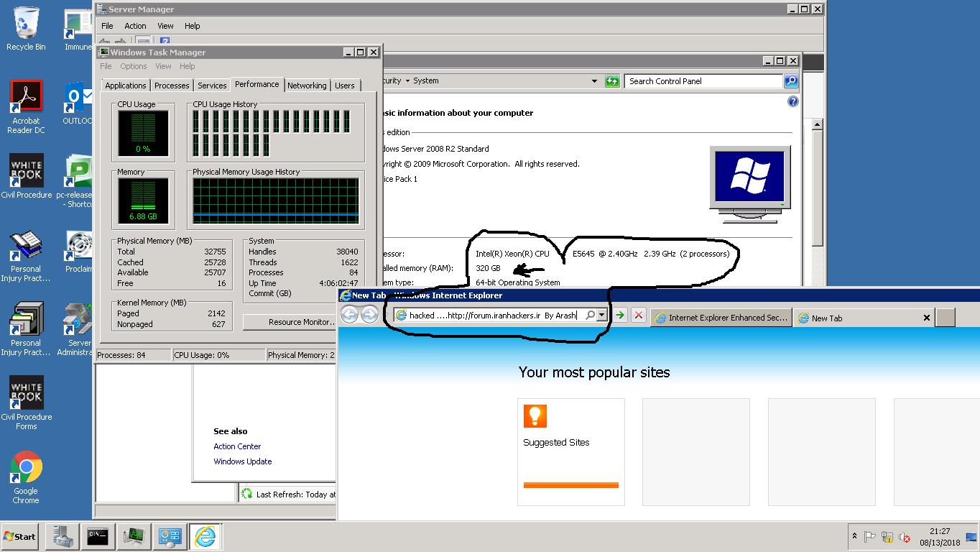Expand the IE address bar dropdown
Viewport: 980px width, 552px height.
tap(601, 315)
